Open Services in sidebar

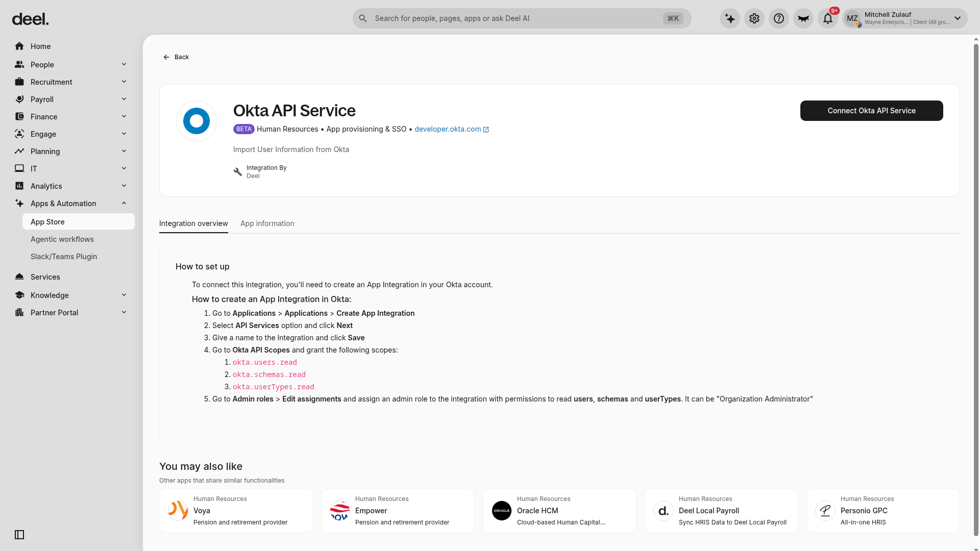pyautogui.click(x=71, y=277)
